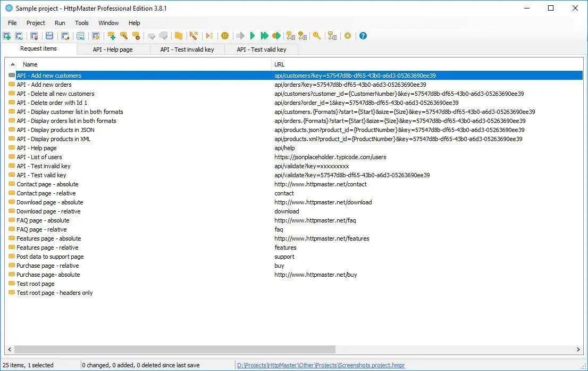Viewport: 588px width, 371px height.
Task: Switch to API - Test valid key tab
Action: coord(262,49)
